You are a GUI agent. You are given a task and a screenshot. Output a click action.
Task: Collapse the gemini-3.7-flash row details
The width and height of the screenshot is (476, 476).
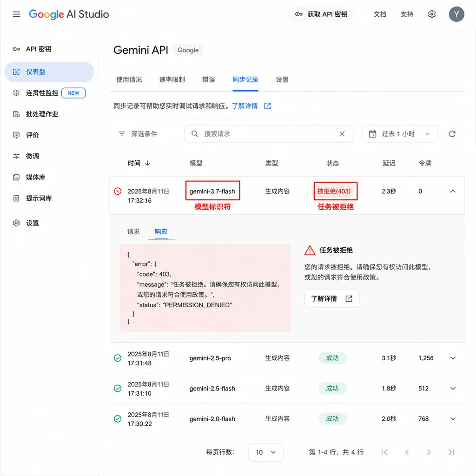[453, 191]
